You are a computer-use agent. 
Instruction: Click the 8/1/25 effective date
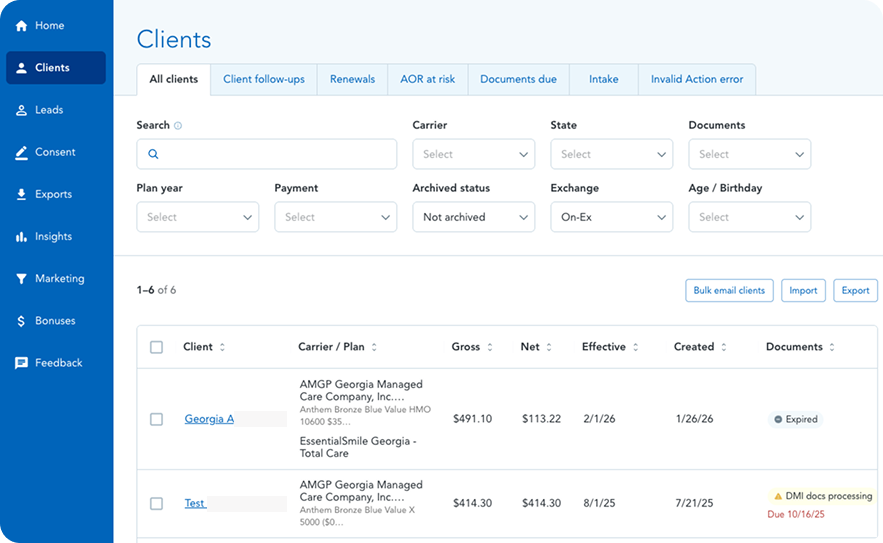[599, 504]
